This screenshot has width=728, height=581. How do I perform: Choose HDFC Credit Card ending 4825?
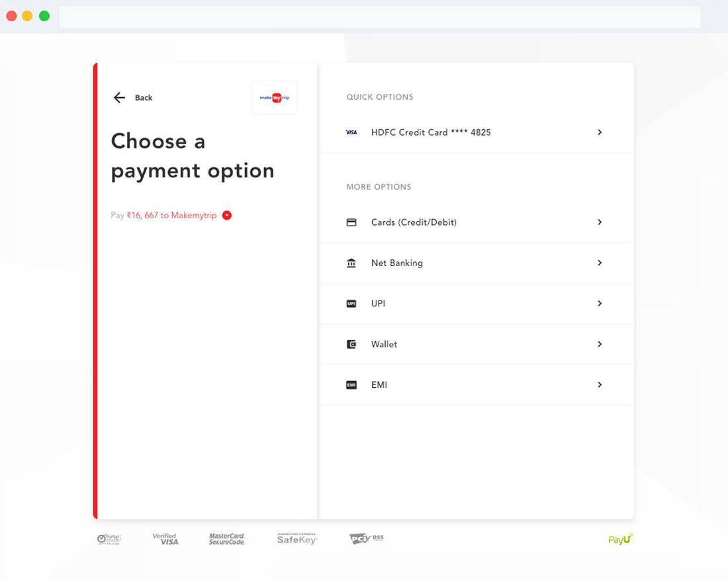[x=431, y=132]
